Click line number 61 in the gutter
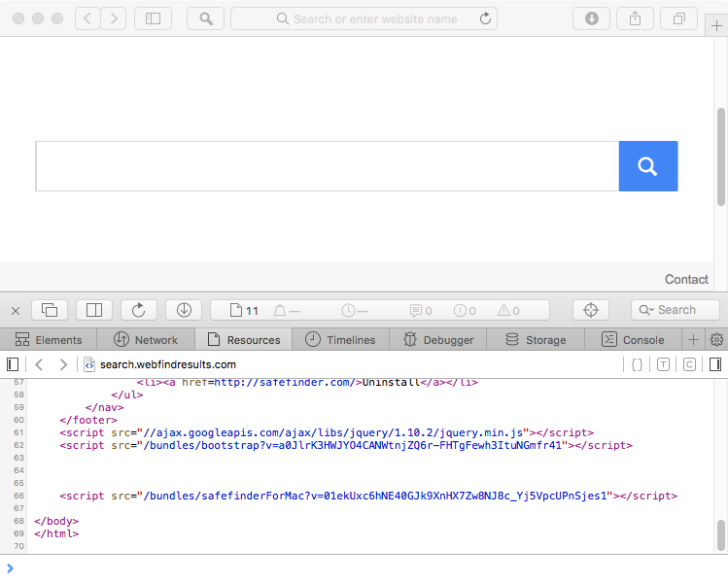 pyautogui.click(x=18, y=432)
